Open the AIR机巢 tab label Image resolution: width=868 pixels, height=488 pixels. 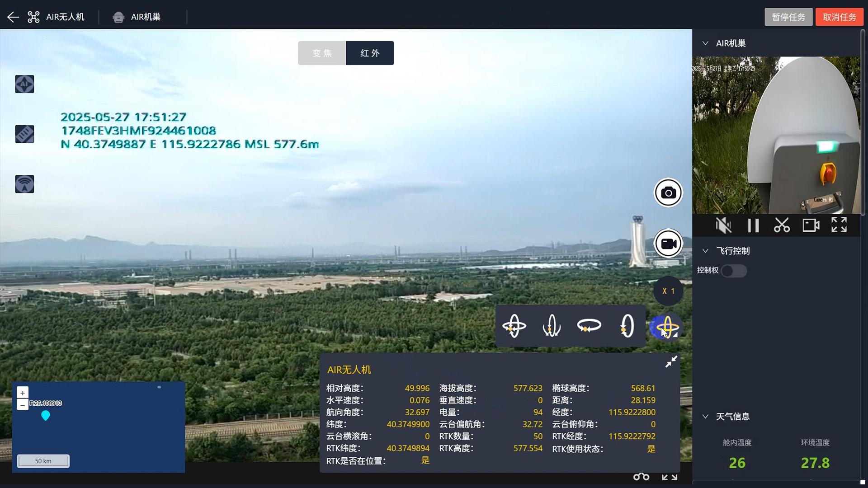coord(146,17)
